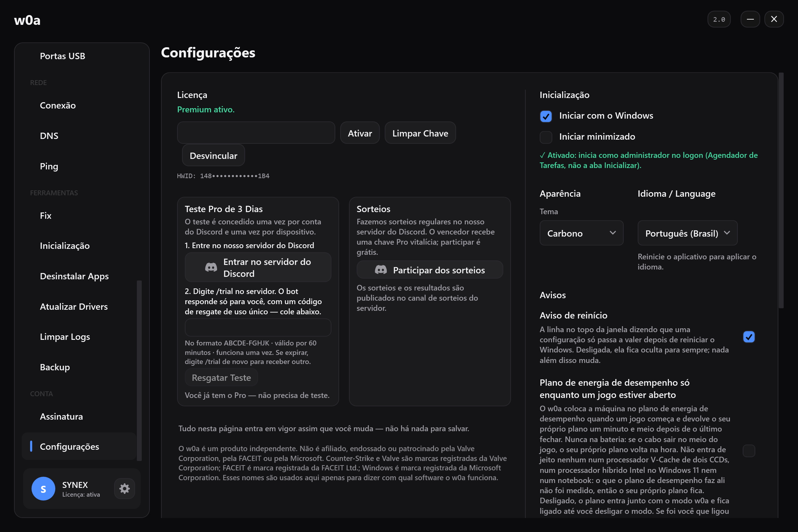Click the Desvincular button
This screenshot has width=798, height=532.
coord(213,155)
